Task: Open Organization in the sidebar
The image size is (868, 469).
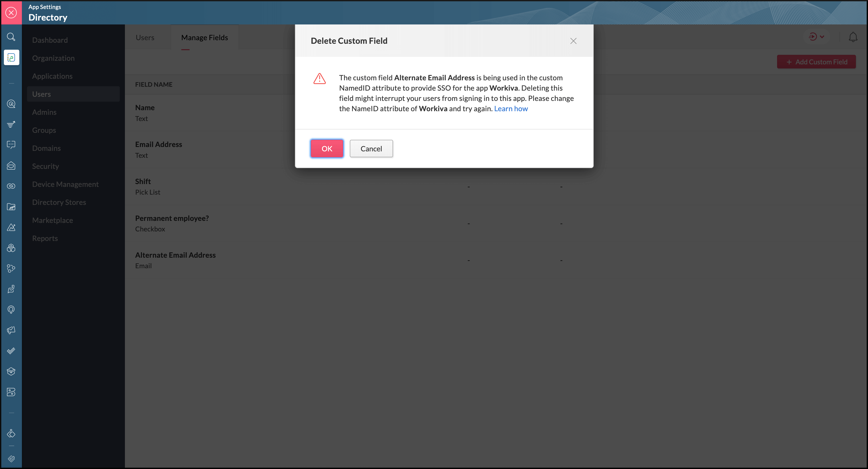Action: 53,58
